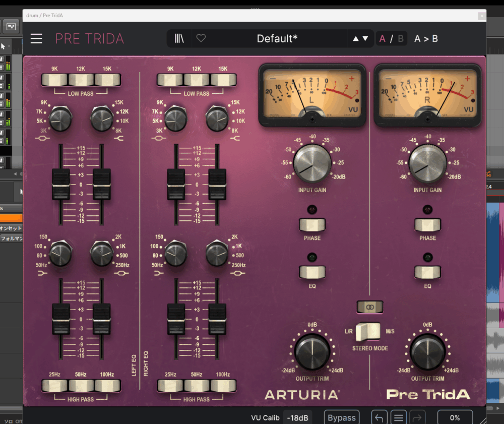Image resolution: width=504 pixels, height=424 pixels.
Task: Toggle the left channel EQ switch
Action: [312, 273]
